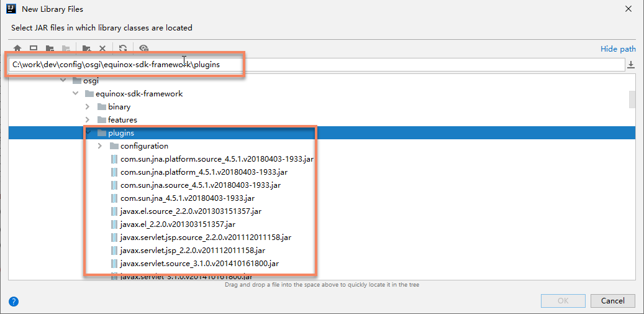Viewport: 644px width, 314px height.
Task: Expand the features folder
Action: pos(88,120)
